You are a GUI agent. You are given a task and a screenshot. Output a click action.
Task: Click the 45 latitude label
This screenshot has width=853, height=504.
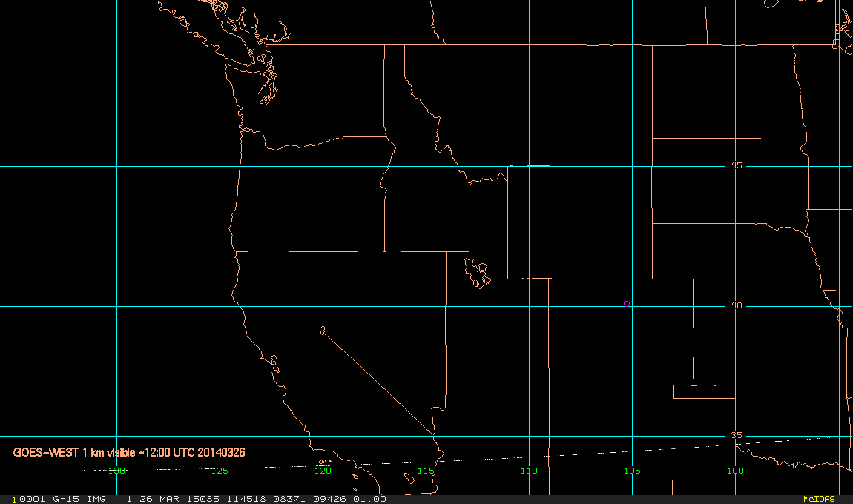click(x=737, y=165)
